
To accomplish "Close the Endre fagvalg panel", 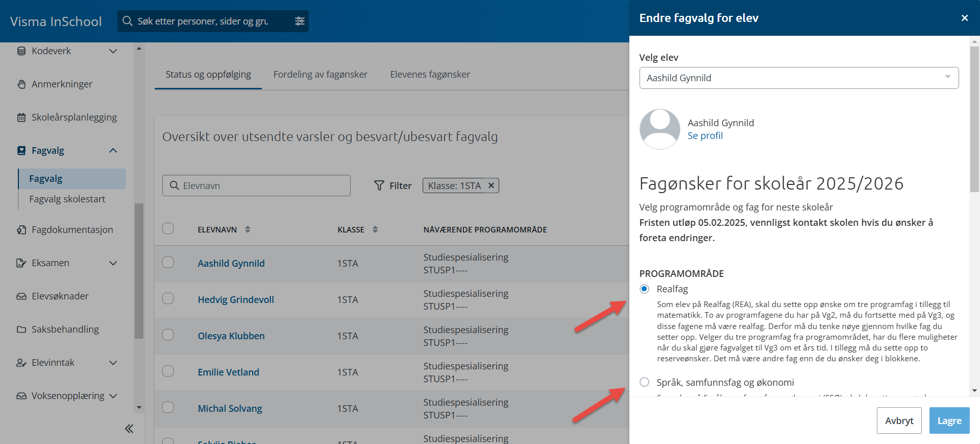I will [x=965, y=18].
